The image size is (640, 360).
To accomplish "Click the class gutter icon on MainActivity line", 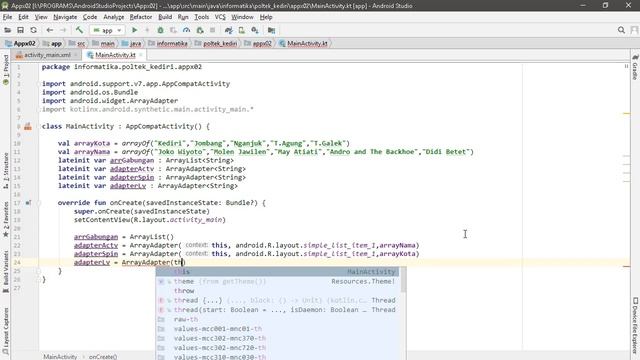I will pos(28,127).
